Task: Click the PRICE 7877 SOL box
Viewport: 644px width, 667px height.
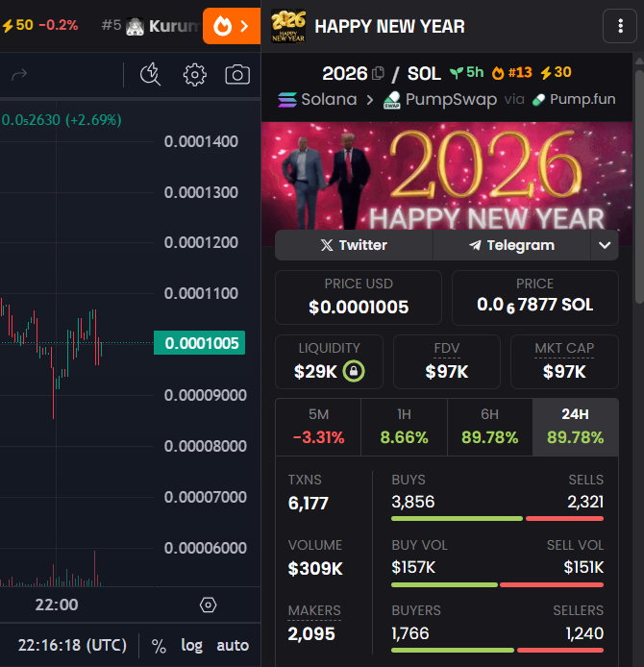Action: click(x=534, y=297)
